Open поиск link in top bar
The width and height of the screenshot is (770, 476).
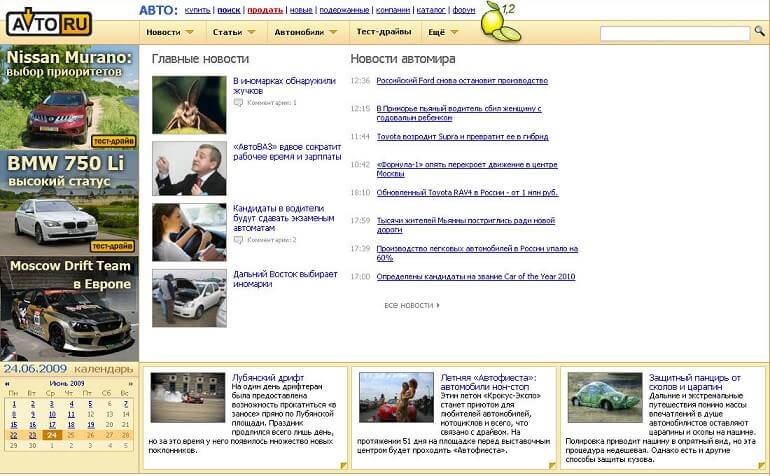tap(229, 10)
